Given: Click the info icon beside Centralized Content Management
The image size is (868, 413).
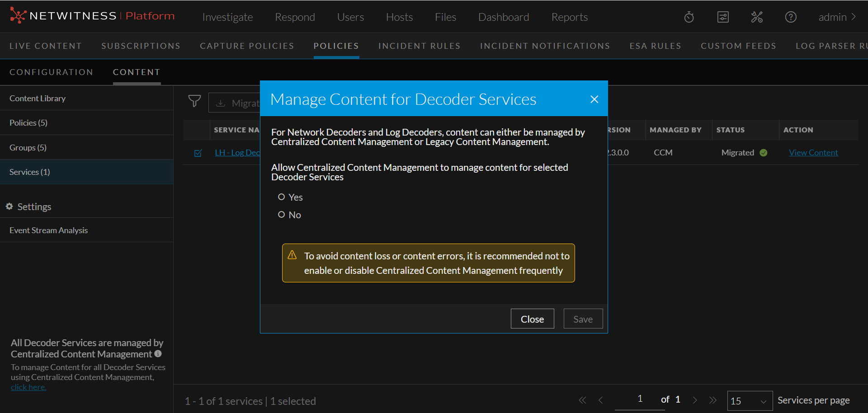Looking at the screenshot, I should (158, 354).
